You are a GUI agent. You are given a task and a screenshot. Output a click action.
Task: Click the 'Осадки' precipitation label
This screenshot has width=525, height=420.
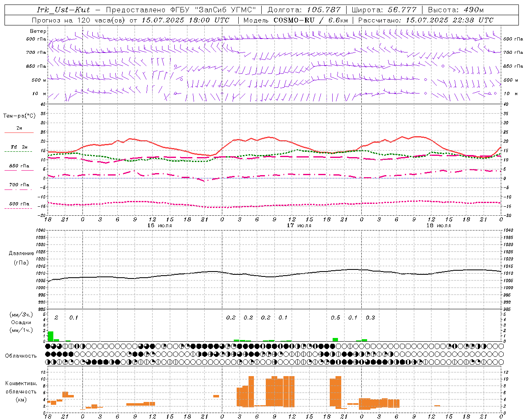click(x=21, y=322)
